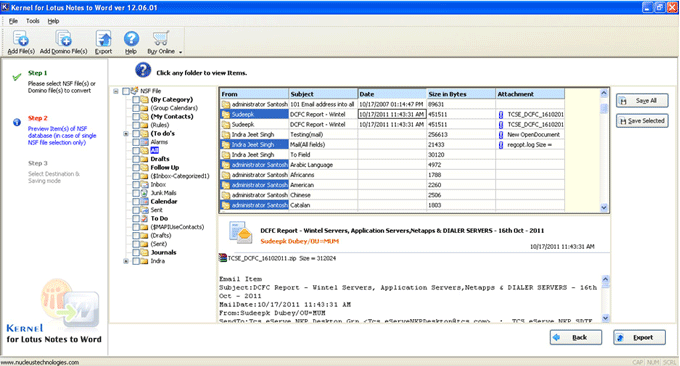Check the (My Contacts) folder checkbox
The height and width of the screenshot is (366, 680).
[136, 117]
